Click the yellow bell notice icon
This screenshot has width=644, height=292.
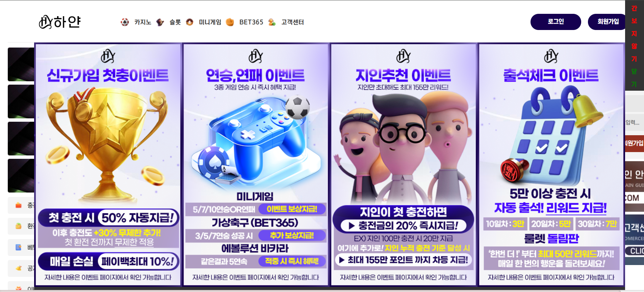(x=19, y=268)
